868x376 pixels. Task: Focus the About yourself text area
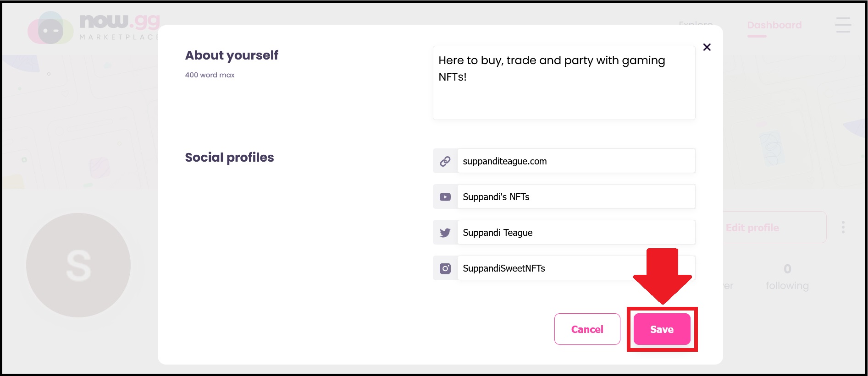(x=564, y=83)
